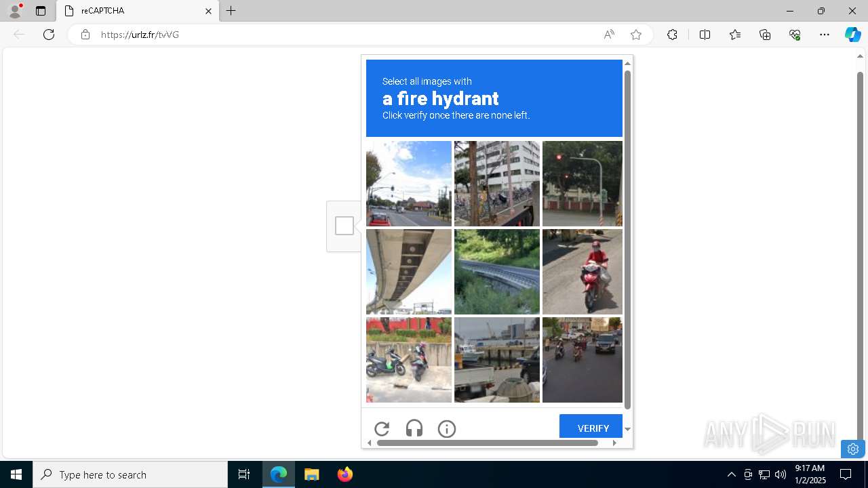Open Read aloud in address bar
Viewport: 868px width, 488px height.
(x=609, y=35)
